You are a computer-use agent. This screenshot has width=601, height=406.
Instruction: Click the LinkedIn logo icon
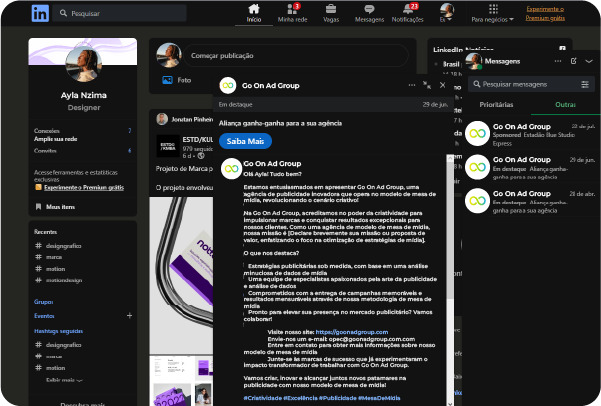41,13
